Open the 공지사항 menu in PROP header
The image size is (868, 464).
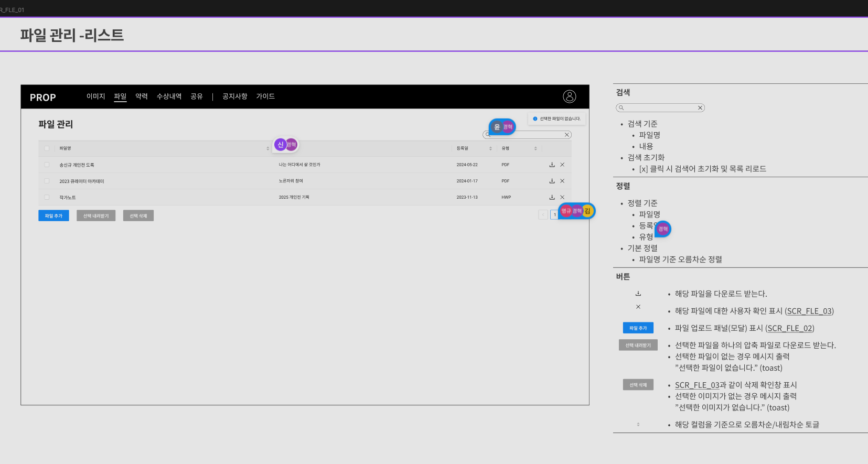pyautogui.click(x=234, y=96)
